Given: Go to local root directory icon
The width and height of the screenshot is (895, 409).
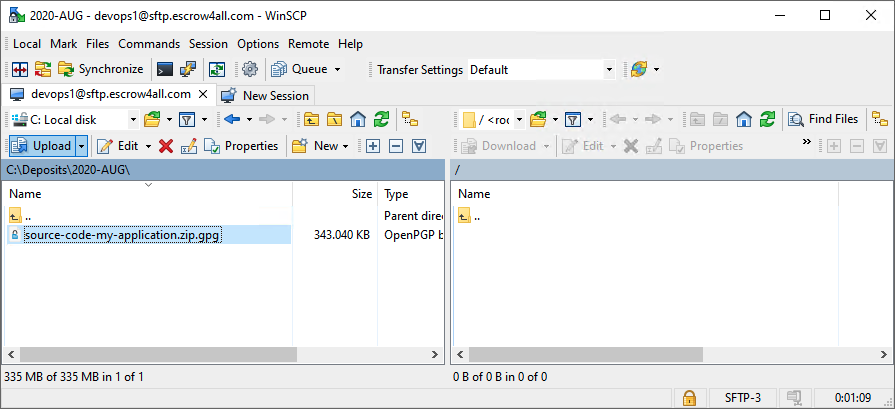Looking at the screenshot, I should click(334, 120).
